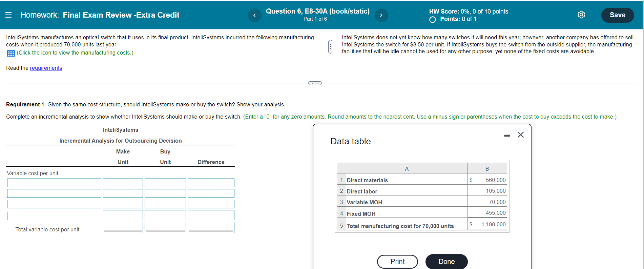Image resolution: width=644 pixels, height=269 pixels.
Task: Click total variable cost Difference input
Action: (x=211, y=227)
